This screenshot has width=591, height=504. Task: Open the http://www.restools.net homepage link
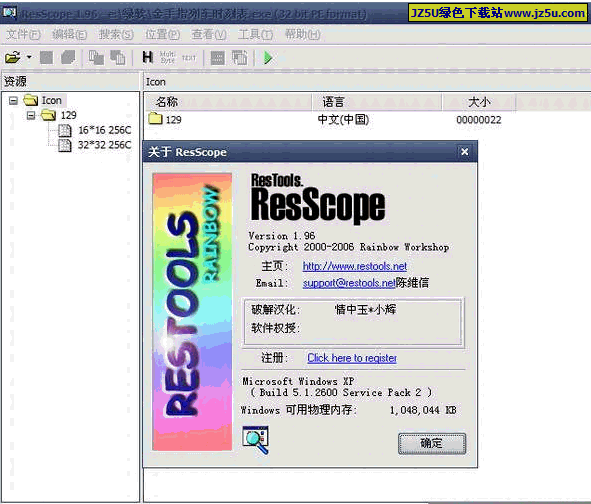point(355,267)
